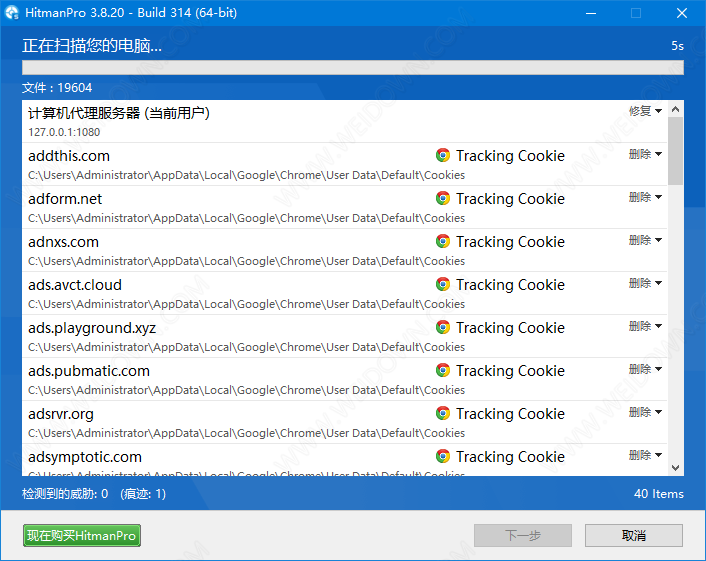The height and width of the screenshot is (561, 706).
Task: Click the 文件: 19604 file counter
Action: click(57, 87)
